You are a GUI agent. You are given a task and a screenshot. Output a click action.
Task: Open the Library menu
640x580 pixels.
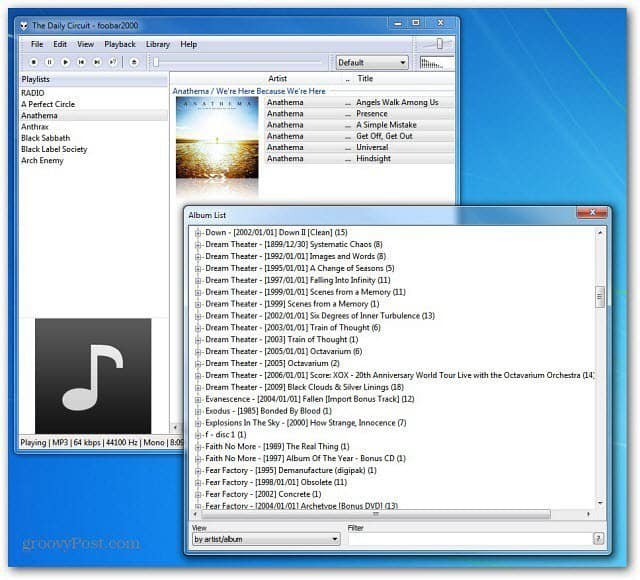[158, 44]
